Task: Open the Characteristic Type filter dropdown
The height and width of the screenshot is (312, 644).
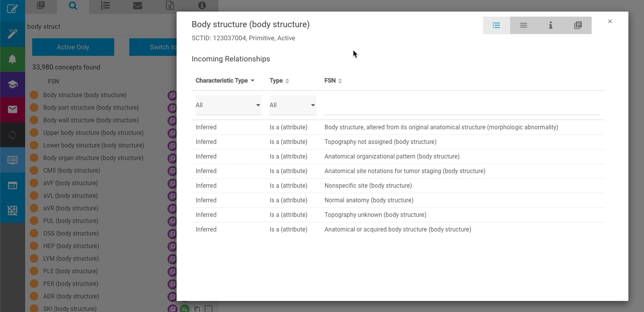Action: tap(228, 105)
